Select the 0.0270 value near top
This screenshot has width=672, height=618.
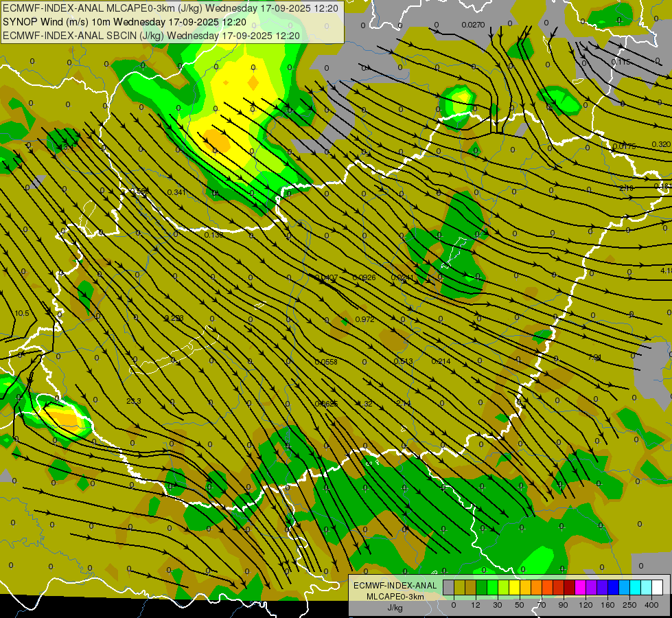pyautogui.click(x=473, y=25)
